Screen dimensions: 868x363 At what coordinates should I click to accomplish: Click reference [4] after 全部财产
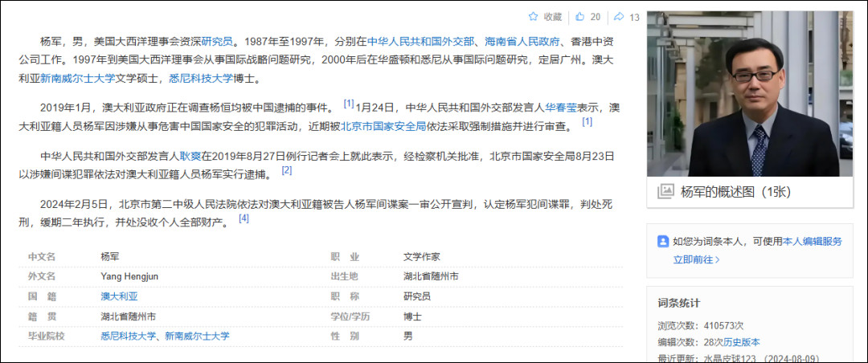tap(244, 218)
